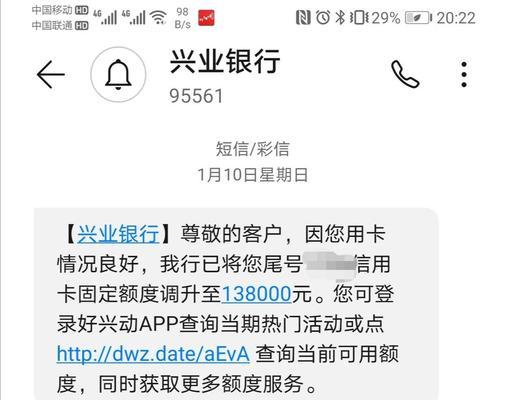
Task: Tap the vibrate mode status icon
Action: 359,17
